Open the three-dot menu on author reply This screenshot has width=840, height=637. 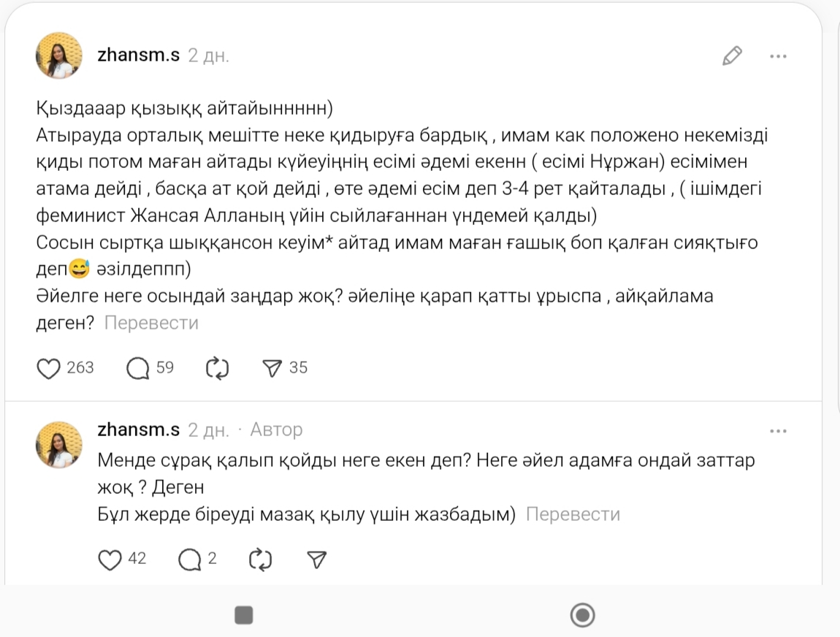(778, 432)
